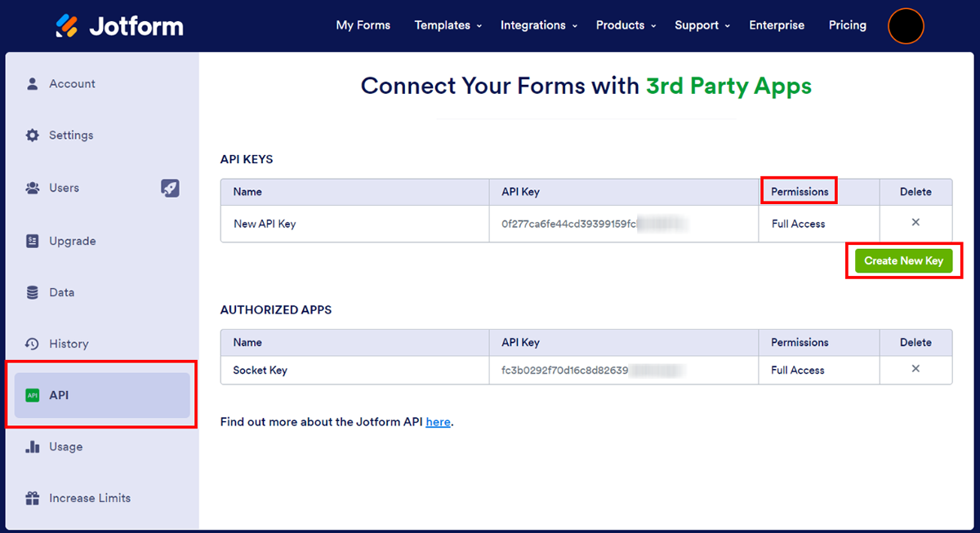Expand the Integrations dropdown menu
The image size is (980, 533).
tap(539, 25)
